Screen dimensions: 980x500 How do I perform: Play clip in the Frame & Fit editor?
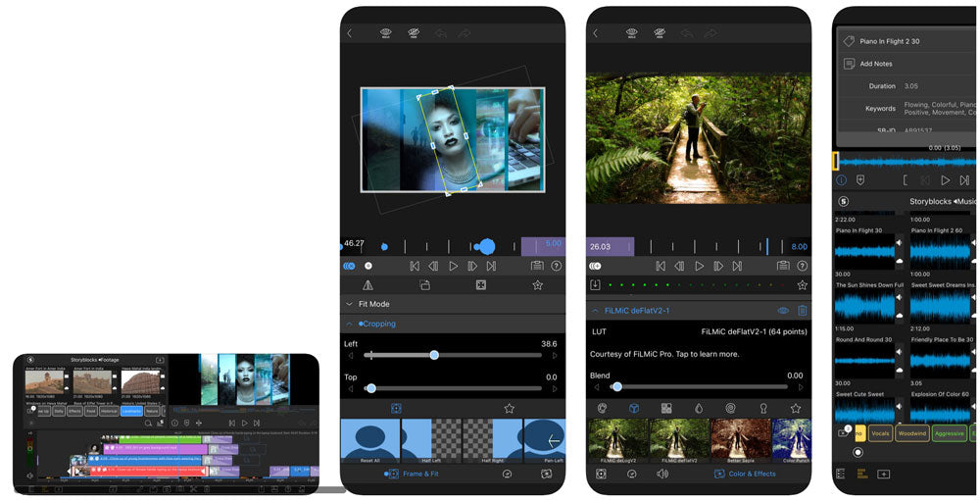click(453, 266)
